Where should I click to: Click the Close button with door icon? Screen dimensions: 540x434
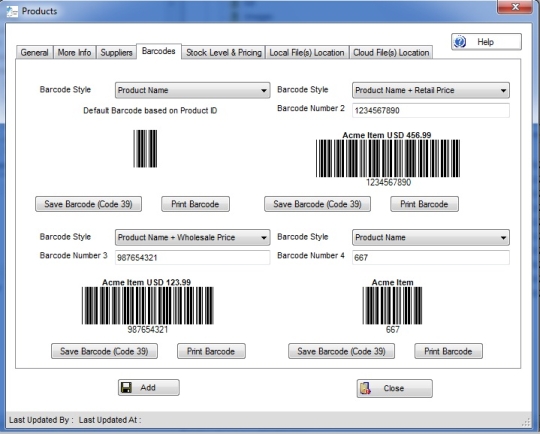(x=395, y=389)
